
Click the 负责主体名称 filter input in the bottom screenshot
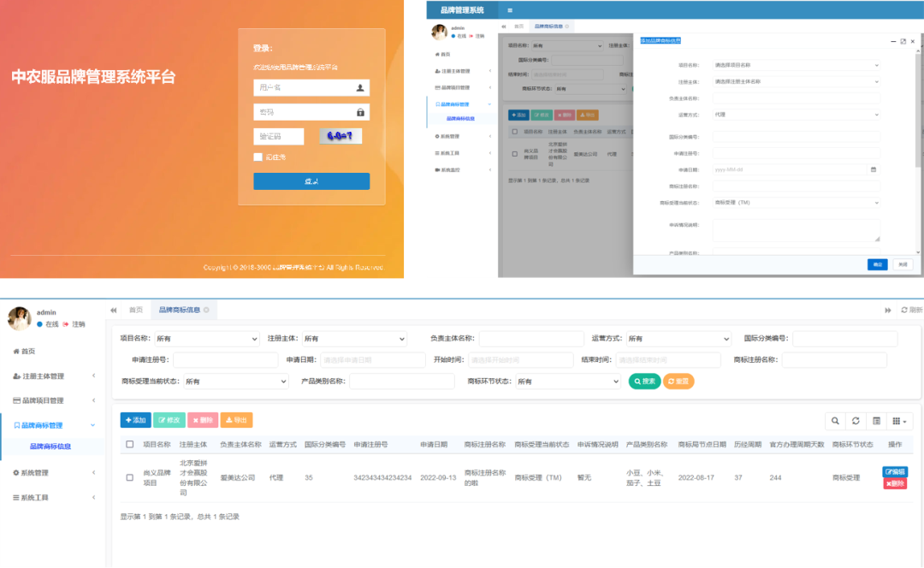click(531, 339)
